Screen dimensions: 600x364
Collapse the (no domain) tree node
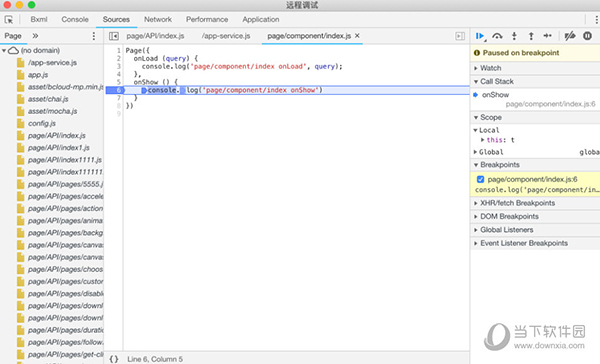[4, 51]
